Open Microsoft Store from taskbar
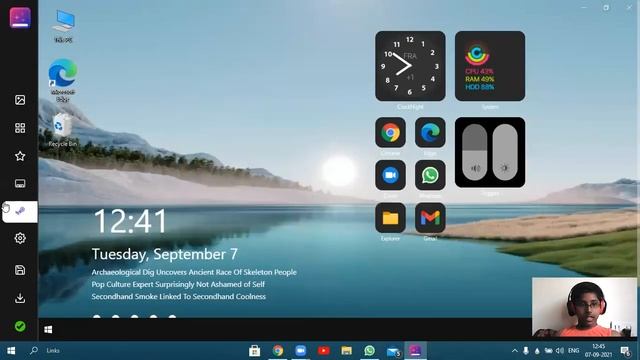The width and height of the screenshot is (640, 360). (x=254, y=351)
